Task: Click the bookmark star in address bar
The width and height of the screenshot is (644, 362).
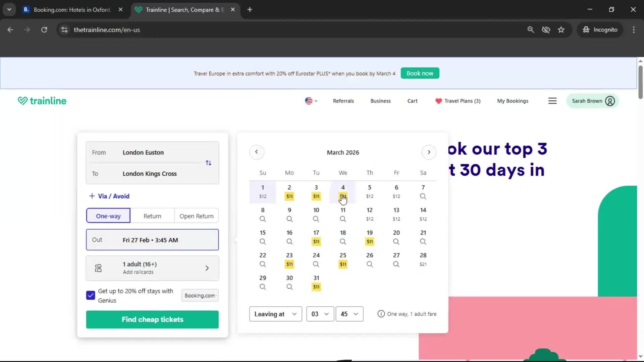Action: tap(561, 29)
